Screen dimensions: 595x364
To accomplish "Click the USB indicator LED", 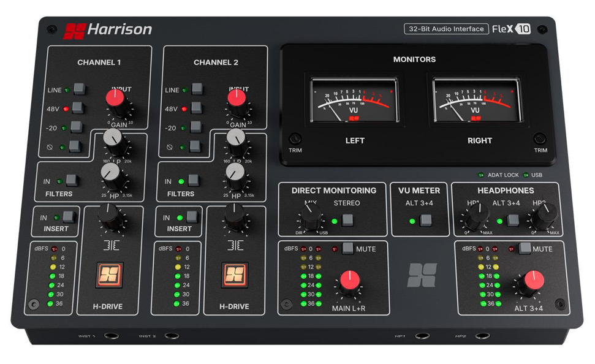I will pyautogui.click(x=526, y=175).
